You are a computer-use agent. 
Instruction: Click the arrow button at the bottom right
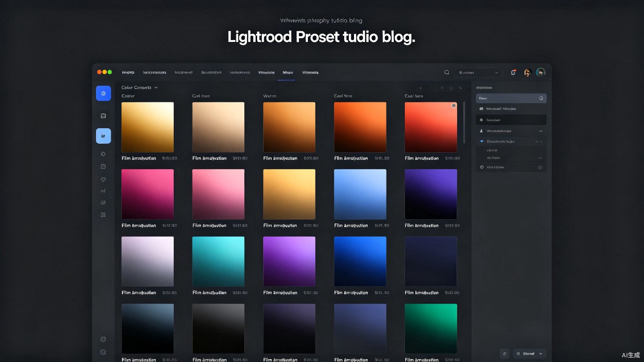click(505, 354)
